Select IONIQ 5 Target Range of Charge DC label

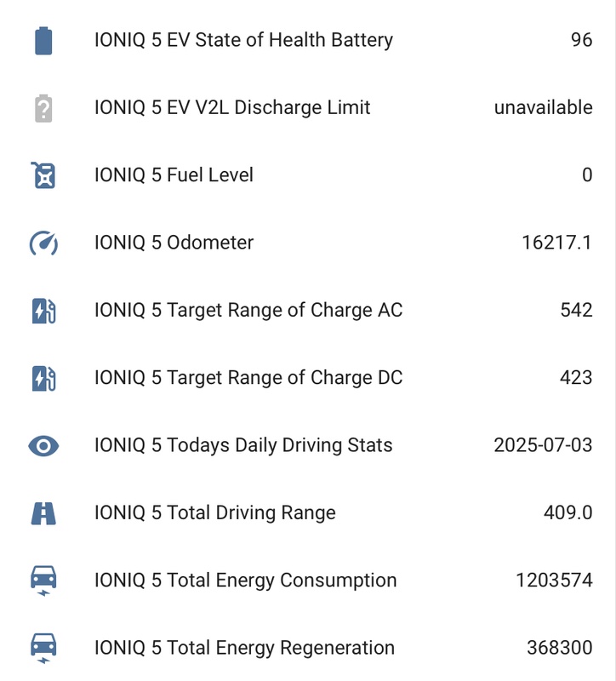[x=248, y=378]
